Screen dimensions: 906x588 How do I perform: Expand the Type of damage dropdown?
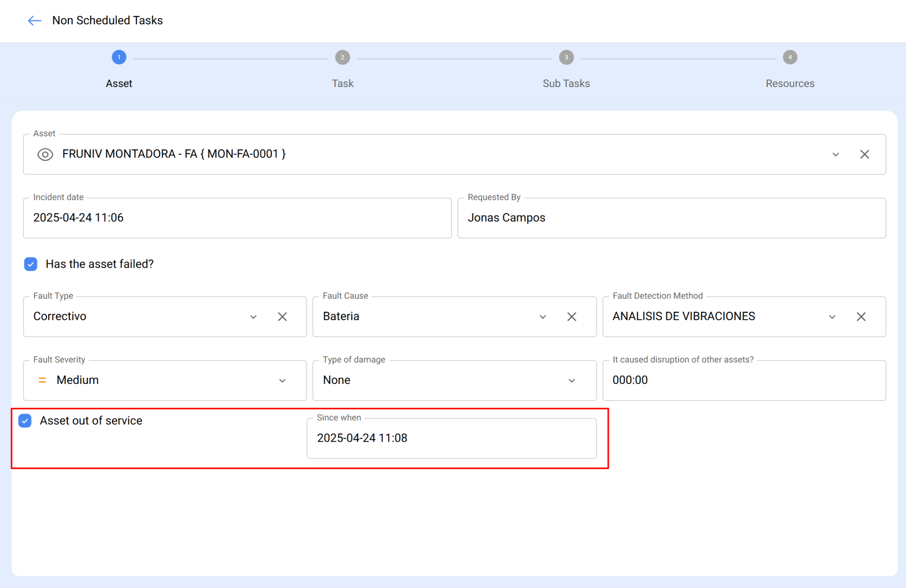point(571,380)
